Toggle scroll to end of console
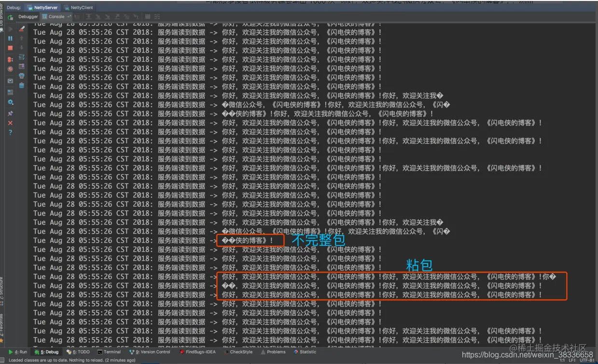Image resolution: width=598 pixels, height=364 pixels. click(x=22, y=66)
